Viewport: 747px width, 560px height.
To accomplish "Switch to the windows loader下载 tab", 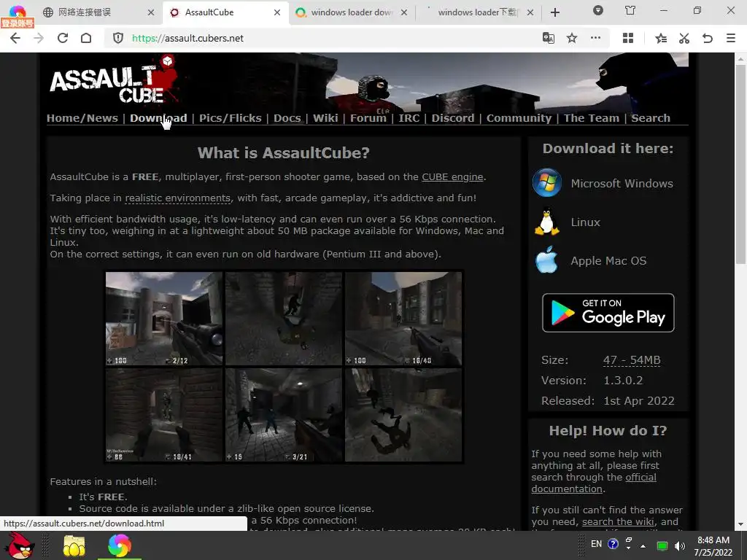I will point(478,12).
